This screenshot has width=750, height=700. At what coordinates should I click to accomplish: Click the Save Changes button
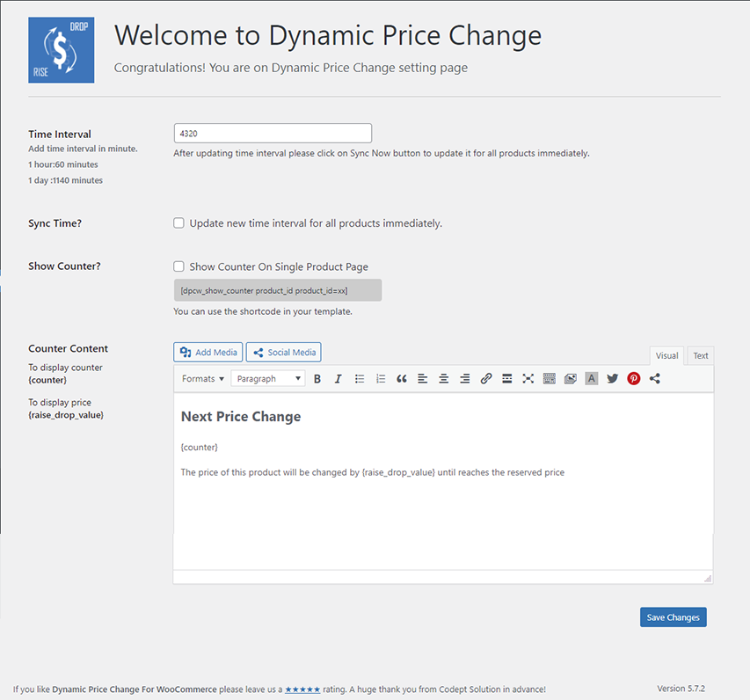[673, 617]
